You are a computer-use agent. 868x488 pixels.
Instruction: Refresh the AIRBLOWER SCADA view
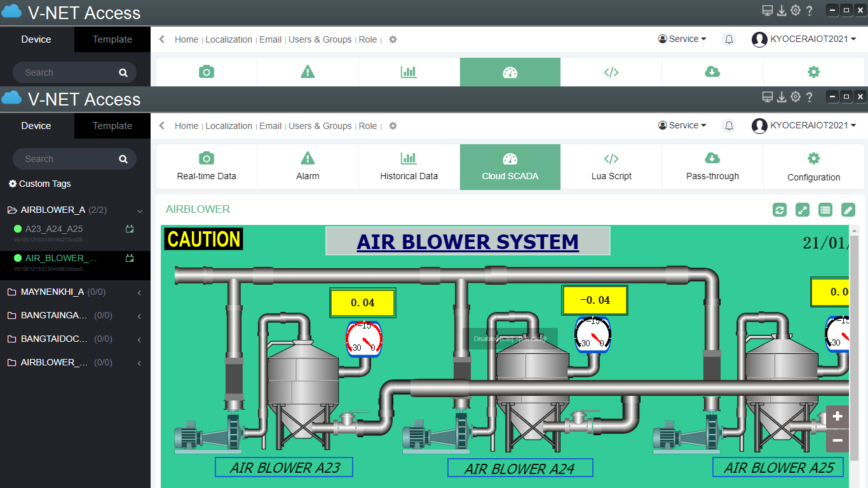click(780, 210)
